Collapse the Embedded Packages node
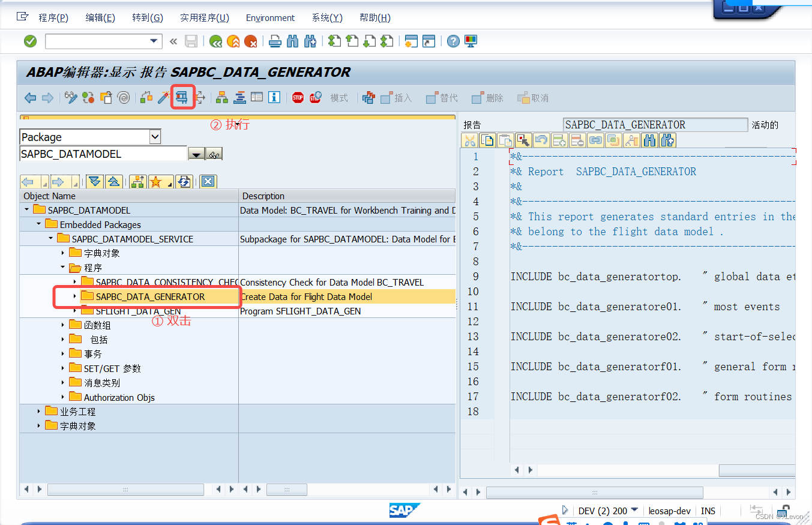This screenshot has width=812, height=525. click(x=38, y=224)
